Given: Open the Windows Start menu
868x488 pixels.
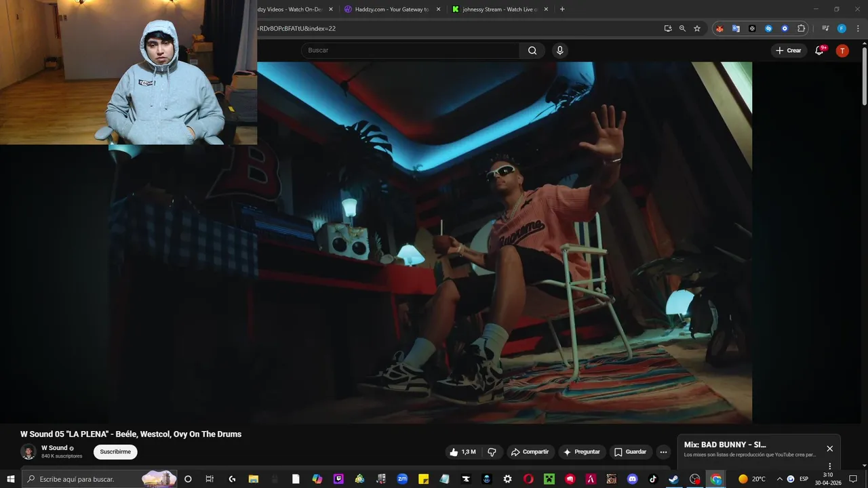Looking at the screenshot, I should coord(11,479).
